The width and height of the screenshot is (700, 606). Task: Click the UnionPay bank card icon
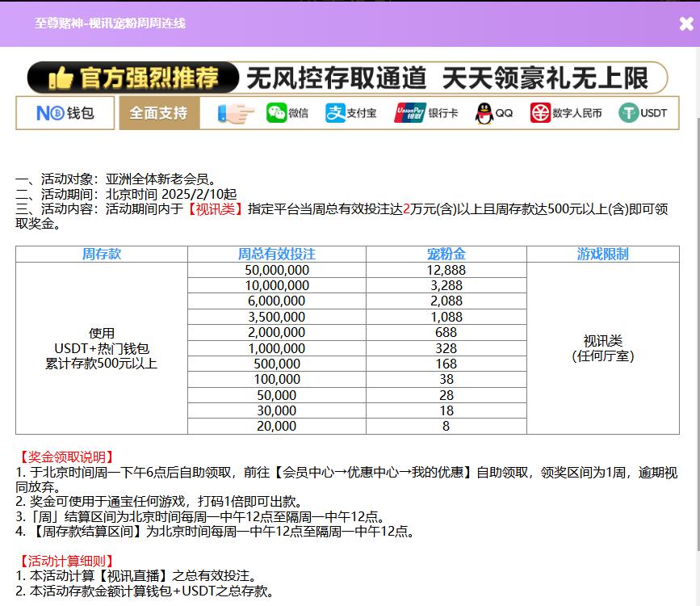coord(409,113)
